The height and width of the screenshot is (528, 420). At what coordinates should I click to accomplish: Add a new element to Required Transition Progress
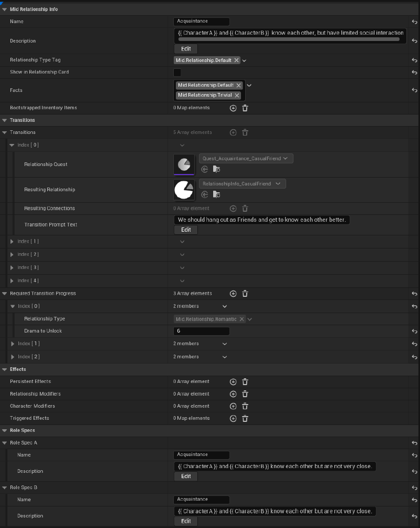(233, 294)
